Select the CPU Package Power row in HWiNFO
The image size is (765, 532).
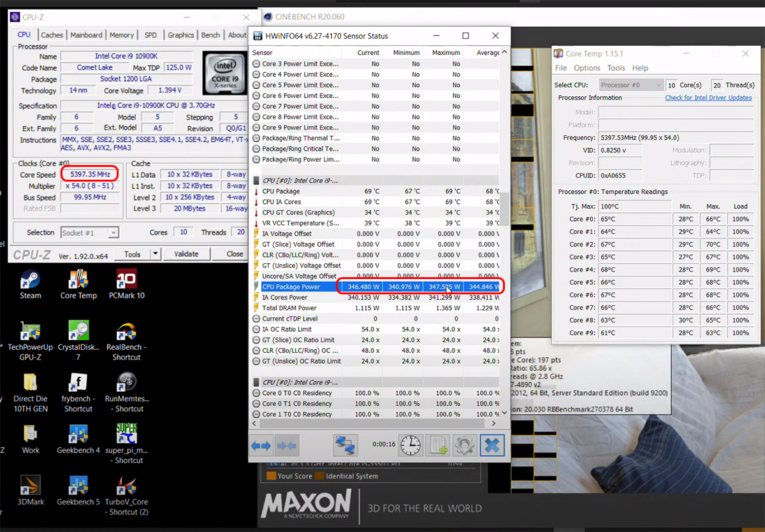[x=376, y=287]
